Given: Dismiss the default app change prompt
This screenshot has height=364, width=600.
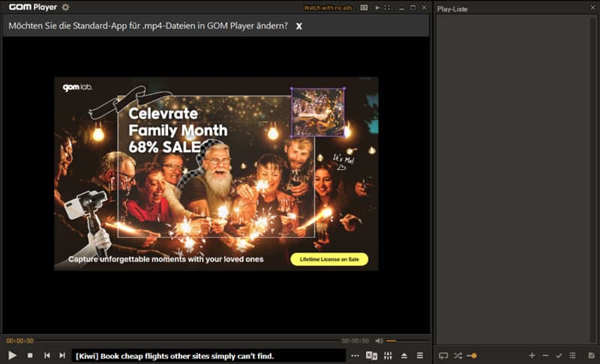Looking at the screenshot, I should point(298,26).
